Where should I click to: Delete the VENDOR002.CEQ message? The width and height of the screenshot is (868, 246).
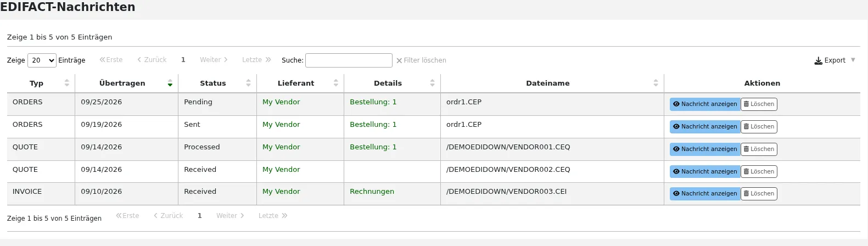pyautogui.click(x=759, y=172)
